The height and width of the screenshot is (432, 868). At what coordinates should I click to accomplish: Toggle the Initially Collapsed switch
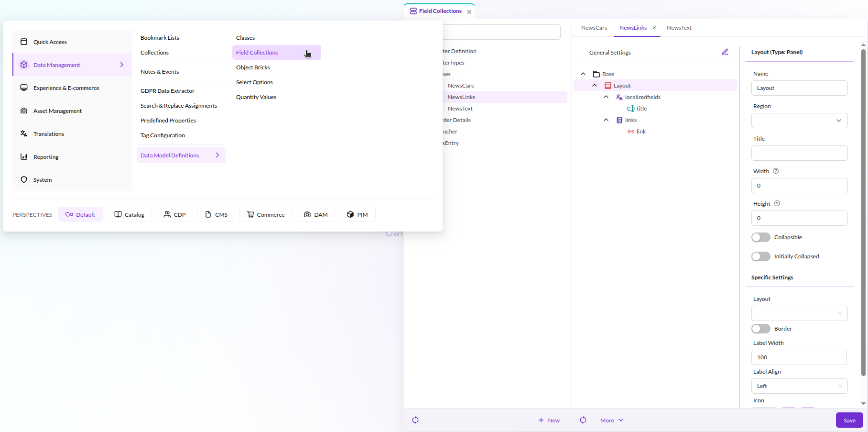pos(761,256)
